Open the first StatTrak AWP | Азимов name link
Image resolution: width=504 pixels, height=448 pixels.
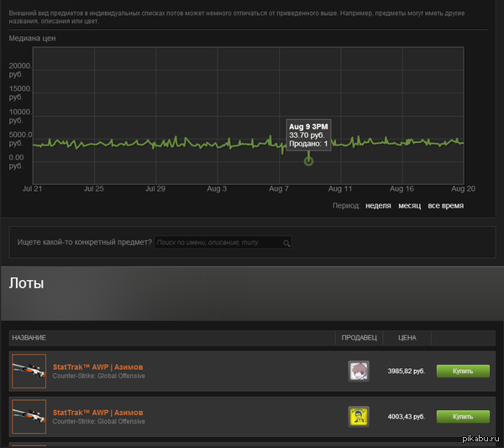click(x=97, y=367)
